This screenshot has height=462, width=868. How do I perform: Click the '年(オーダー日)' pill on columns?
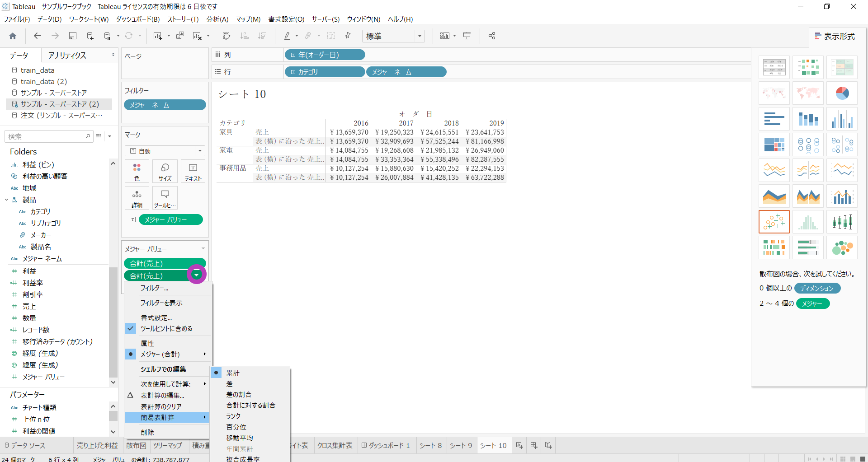click(x=325, y=55)
